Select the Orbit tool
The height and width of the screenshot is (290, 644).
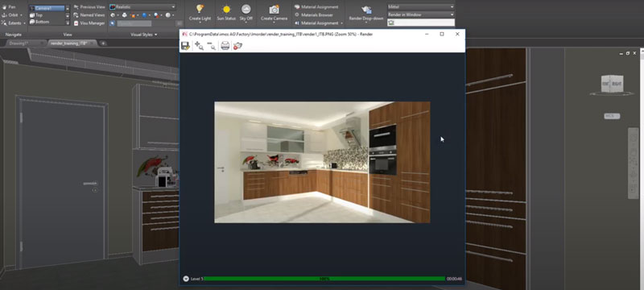click(10, 15)
